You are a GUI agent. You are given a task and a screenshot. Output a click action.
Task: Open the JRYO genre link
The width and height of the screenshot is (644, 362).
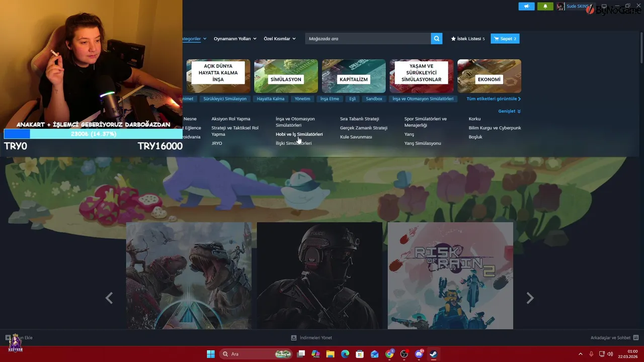coord(217,143)
